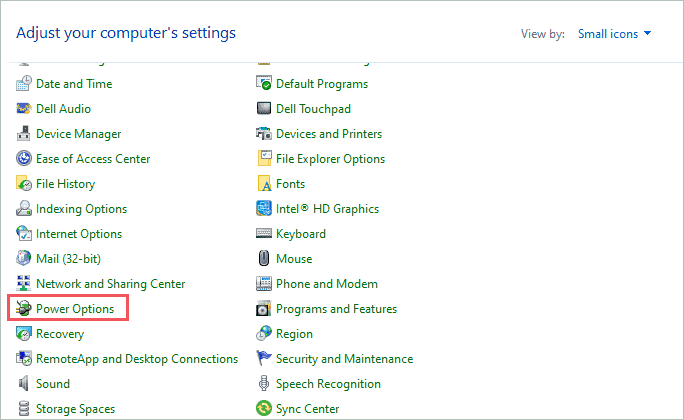
Task: Open Devices and Printers link
Action: [329, 134]
